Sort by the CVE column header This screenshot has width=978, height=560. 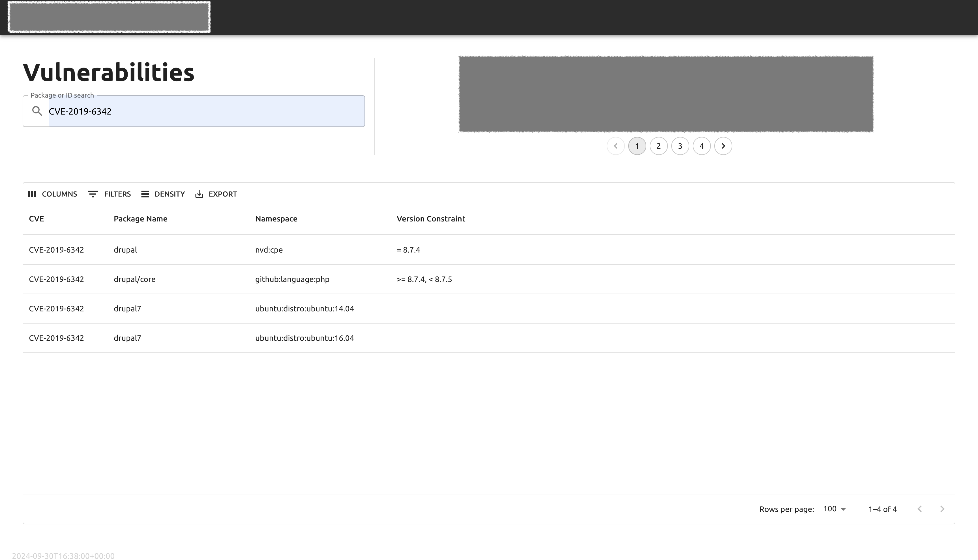coord(37,218)
